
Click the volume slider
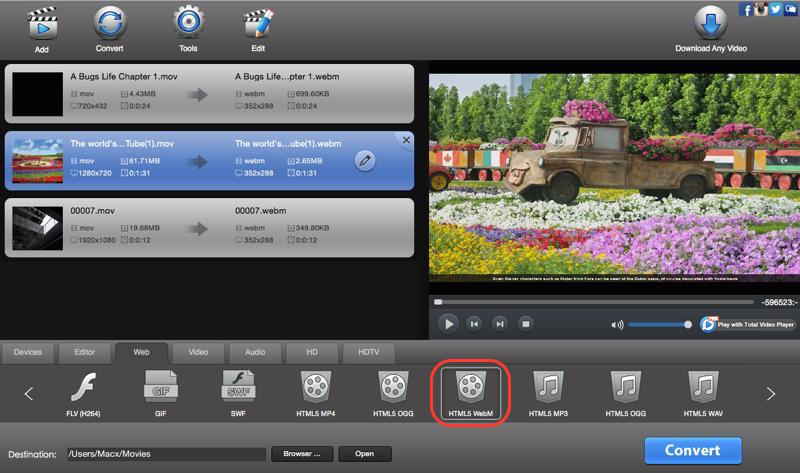coord(659,325)
